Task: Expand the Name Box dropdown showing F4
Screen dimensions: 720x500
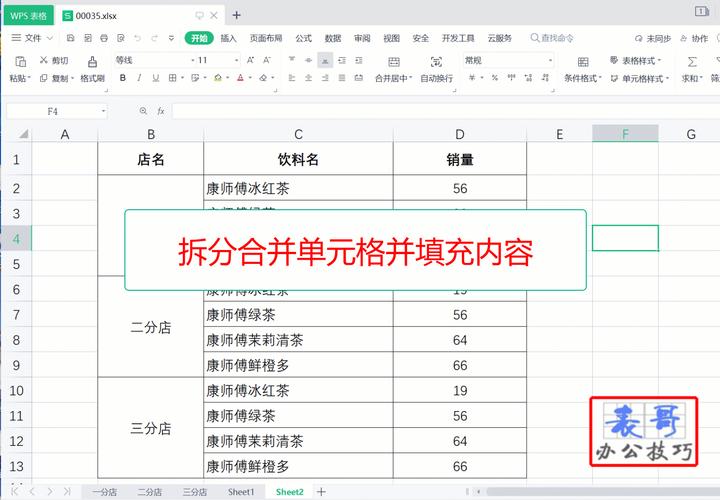Action: click(x=103, y=111)
